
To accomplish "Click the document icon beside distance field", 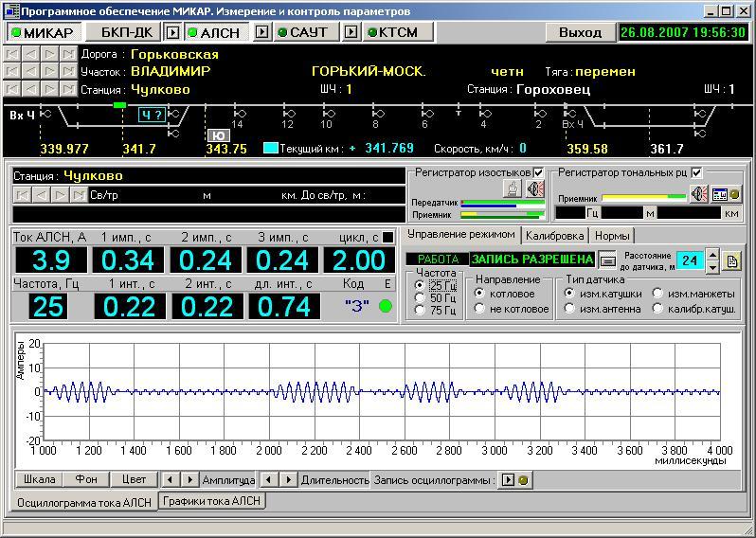I will click(731, 260).
